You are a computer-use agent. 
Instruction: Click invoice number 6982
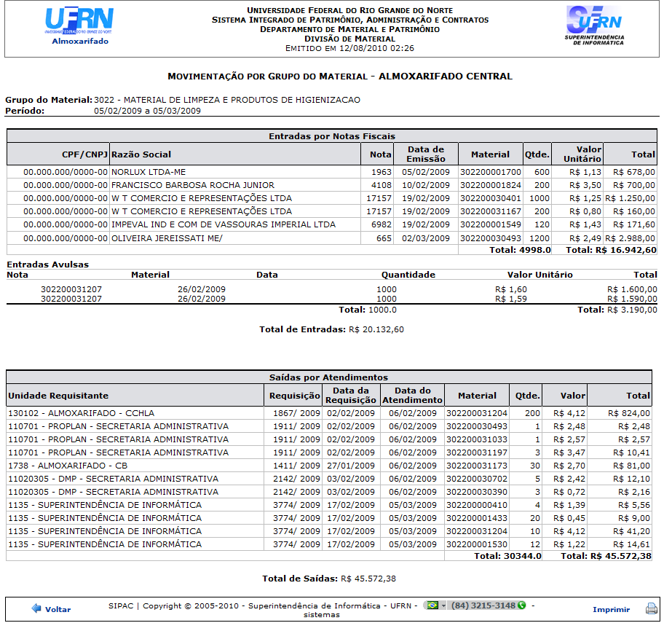(x=382, y=224)
